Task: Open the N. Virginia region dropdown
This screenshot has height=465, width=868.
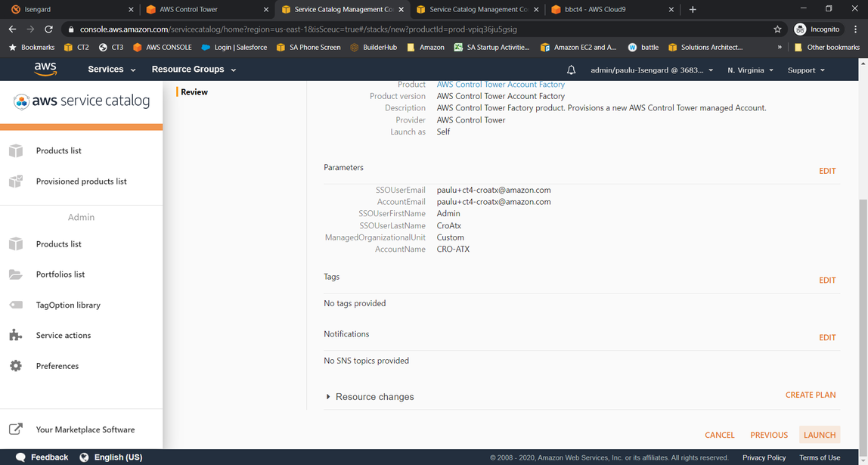Action: [750, 70]
